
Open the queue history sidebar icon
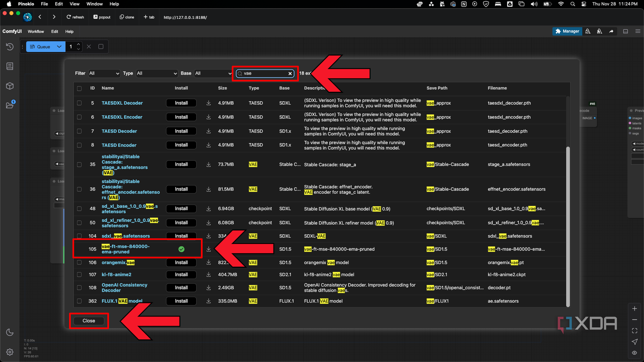10,47
